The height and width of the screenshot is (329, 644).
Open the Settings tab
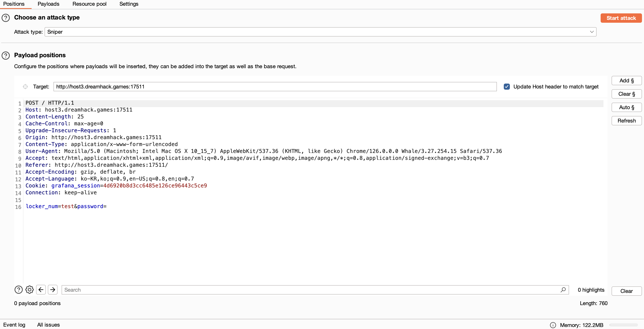click(x=129, y=4)
